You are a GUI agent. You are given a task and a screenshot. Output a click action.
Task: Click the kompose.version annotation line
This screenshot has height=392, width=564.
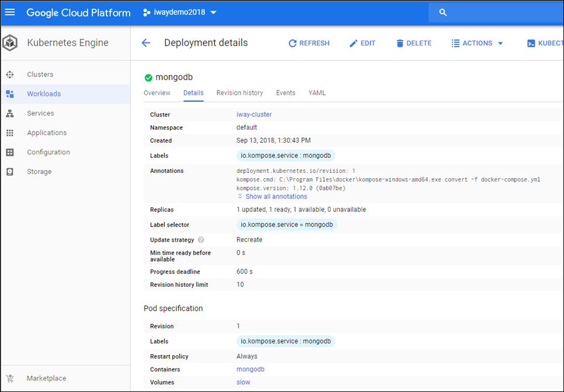point(290,188)
